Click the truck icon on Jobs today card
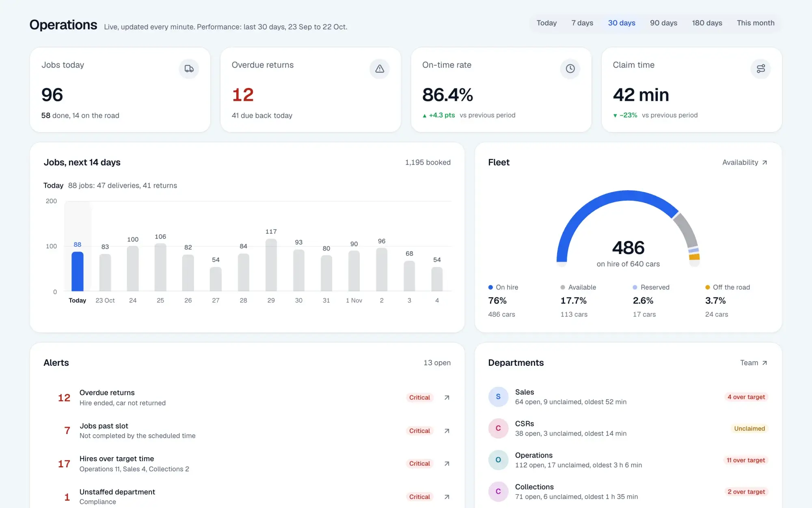This screenshot has height=508, width=812. (x=189, y=69)
